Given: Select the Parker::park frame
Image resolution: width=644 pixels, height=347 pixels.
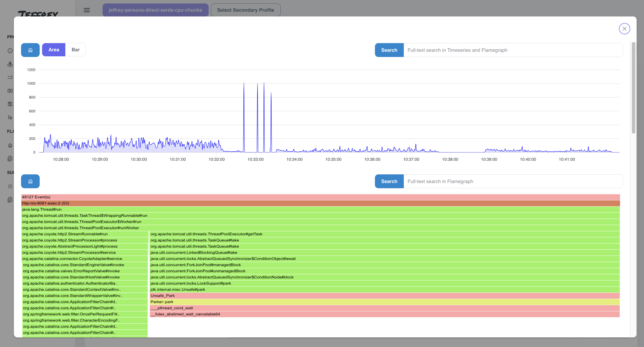Looking at the screenshot, I should tap(384, 302).
